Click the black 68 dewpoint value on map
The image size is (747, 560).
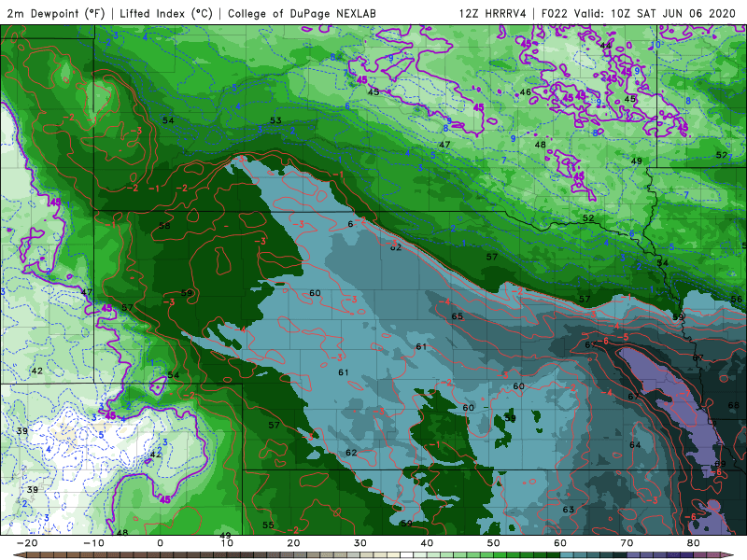coord(734,406)
